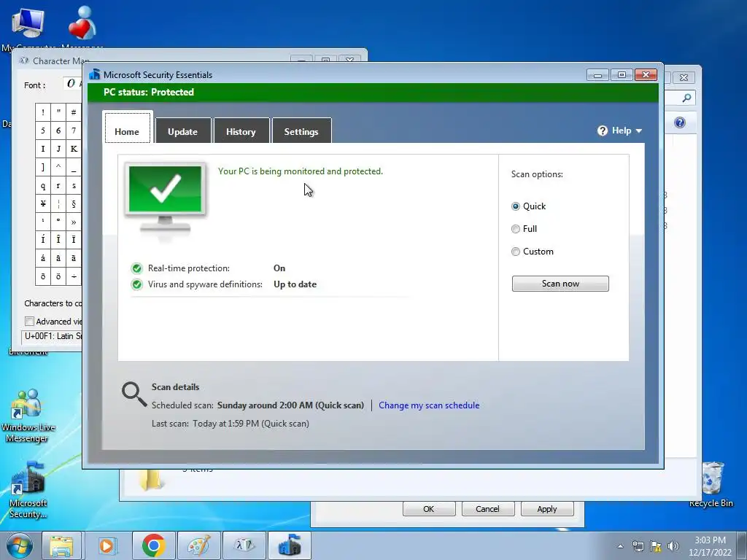Image resolution: width=747 pixels, height=560 pixels.
Task: Select the § character in Character Map
Action: 74,204
